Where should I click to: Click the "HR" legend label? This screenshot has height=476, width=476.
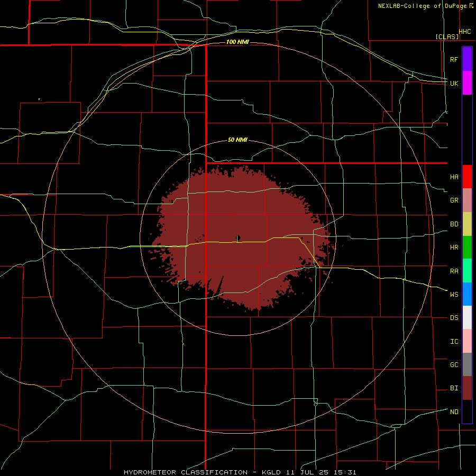point(454,248)
